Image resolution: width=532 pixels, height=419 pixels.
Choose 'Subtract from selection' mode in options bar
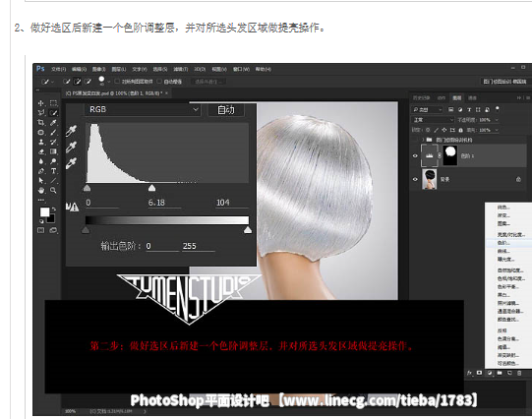tap(89, 82)
